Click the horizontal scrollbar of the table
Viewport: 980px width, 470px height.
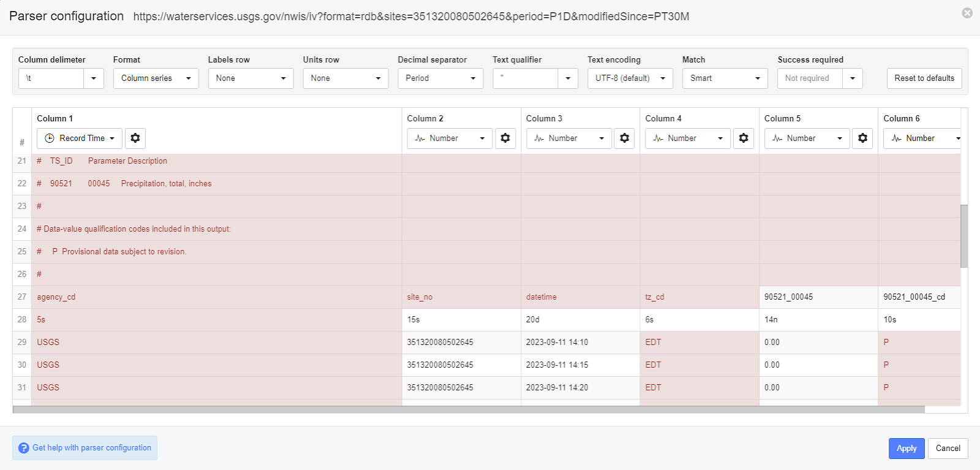tap(469, 409)
